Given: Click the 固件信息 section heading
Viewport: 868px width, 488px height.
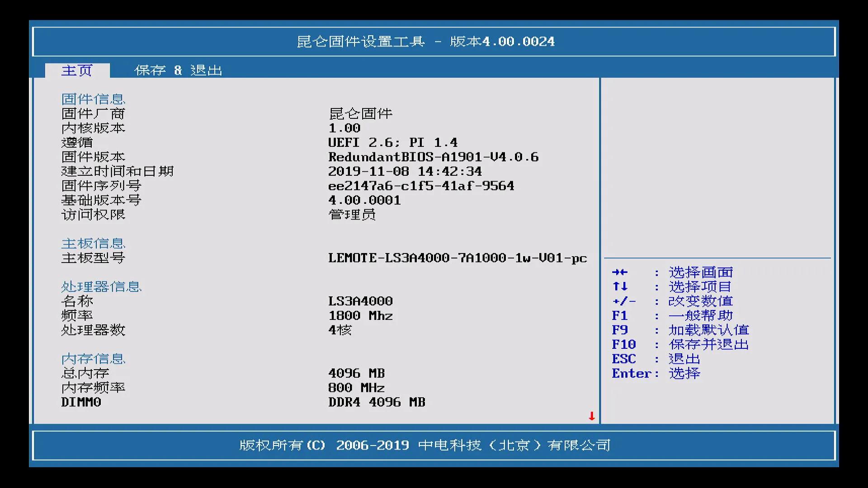Looking at the screenshot, I should (93, 99).
